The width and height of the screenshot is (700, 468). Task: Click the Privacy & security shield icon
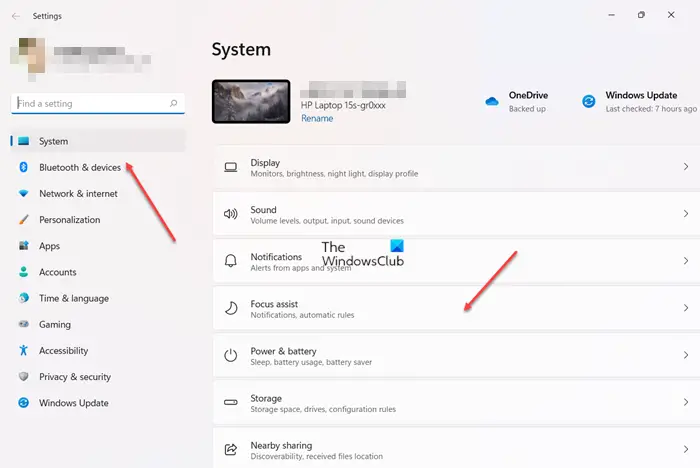24,376
